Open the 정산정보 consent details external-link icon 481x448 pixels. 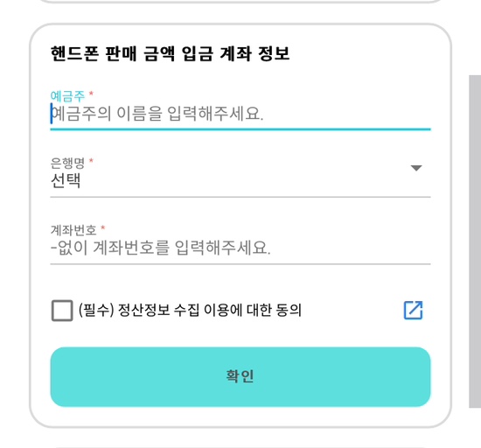(x=413, y=311)
